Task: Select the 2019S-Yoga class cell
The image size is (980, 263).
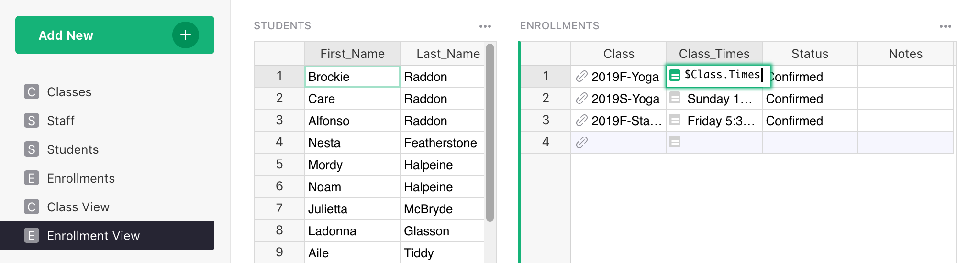Action: tap(619, 98)
